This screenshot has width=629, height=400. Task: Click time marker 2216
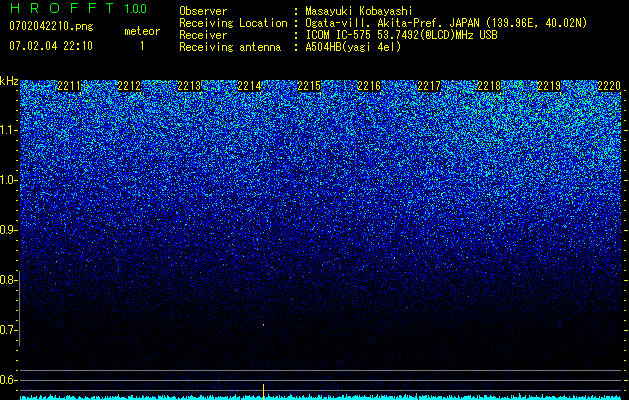369,86
